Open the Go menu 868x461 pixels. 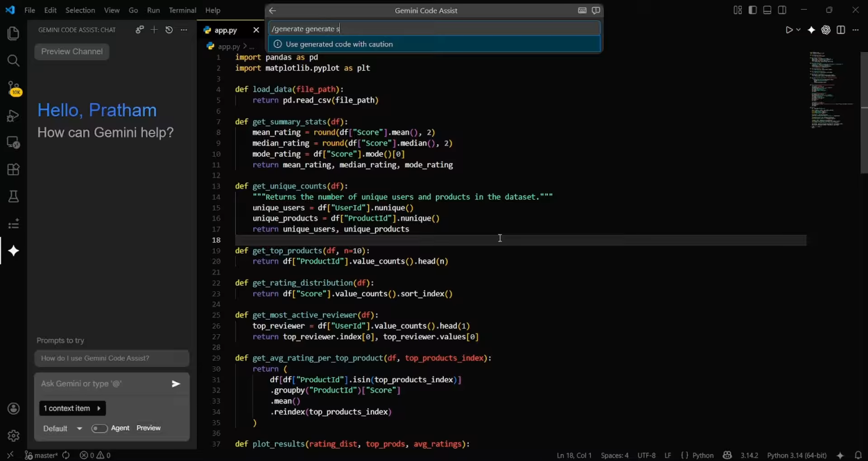click(x=133, y=10)
